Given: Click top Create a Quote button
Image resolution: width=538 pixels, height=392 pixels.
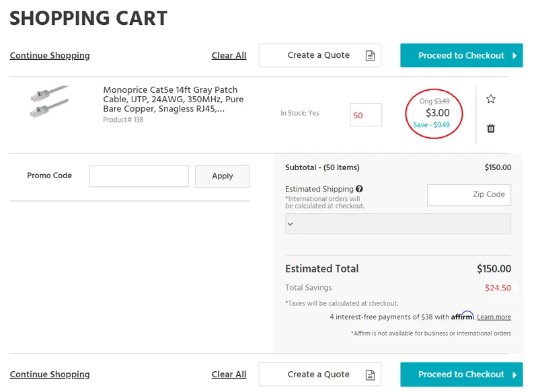Looking at the screenshot, I should (x=320, y=55).
